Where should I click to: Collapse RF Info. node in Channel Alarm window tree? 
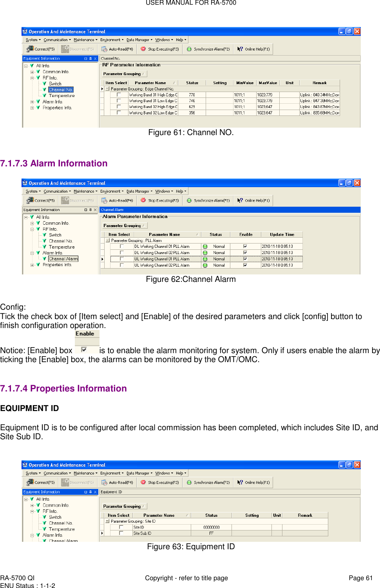coord(32,229)
